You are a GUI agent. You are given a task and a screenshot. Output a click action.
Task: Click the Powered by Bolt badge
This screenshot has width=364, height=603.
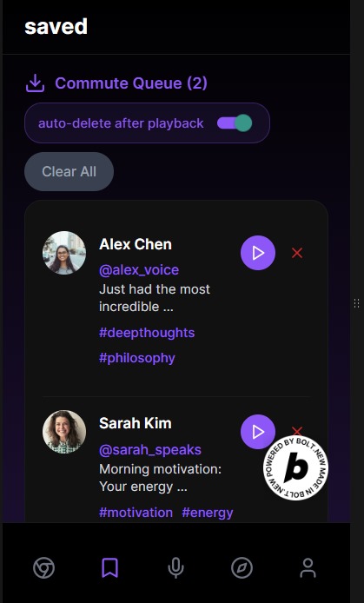tap(296, 467)
